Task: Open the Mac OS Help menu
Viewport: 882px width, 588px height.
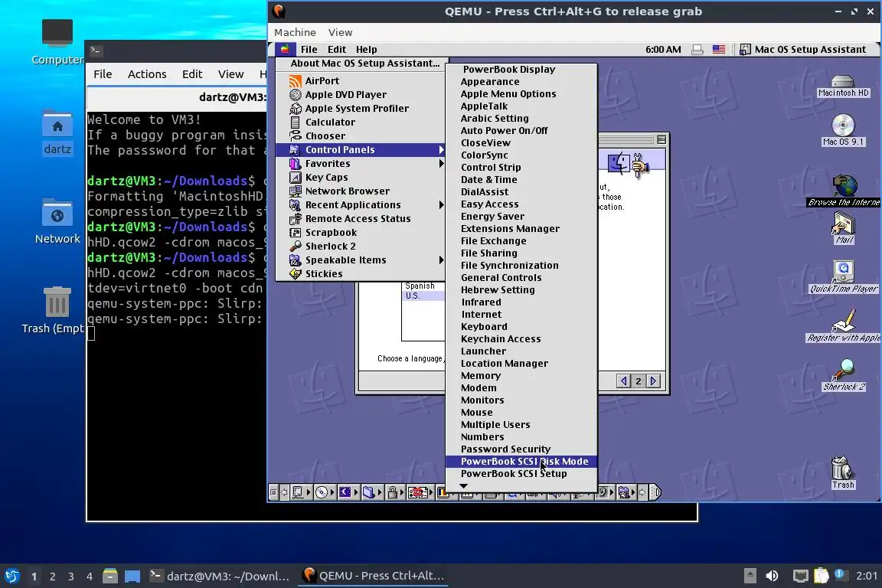Action: [x=366, y=50]
